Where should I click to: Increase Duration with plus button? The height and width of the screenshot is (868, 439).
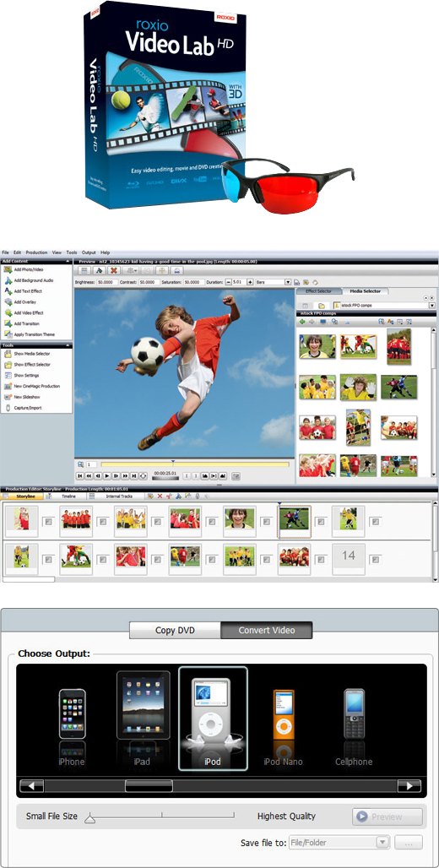pos(250,282)
